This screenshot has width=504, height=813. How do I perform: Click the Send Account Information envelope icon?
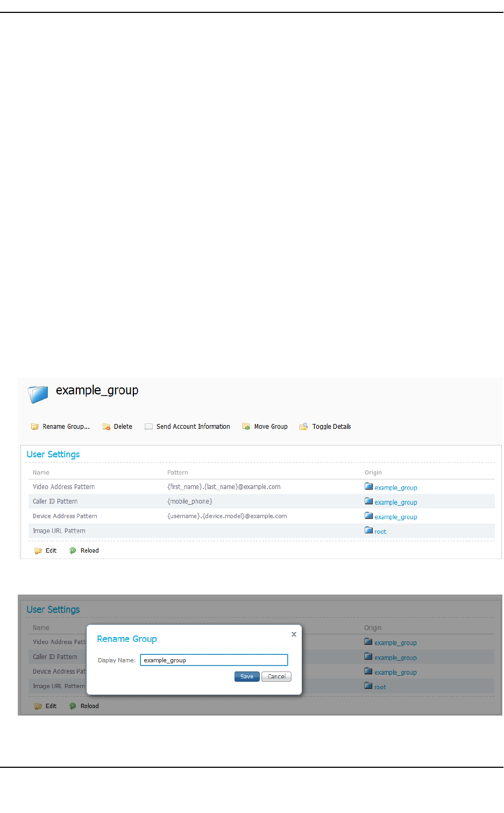149,427
